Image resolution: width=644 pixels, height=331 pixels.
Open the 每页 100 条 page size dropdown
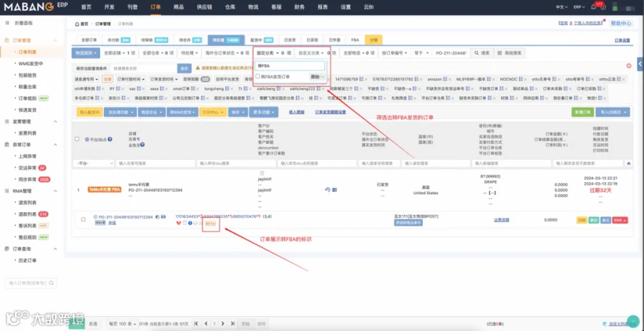122,324
